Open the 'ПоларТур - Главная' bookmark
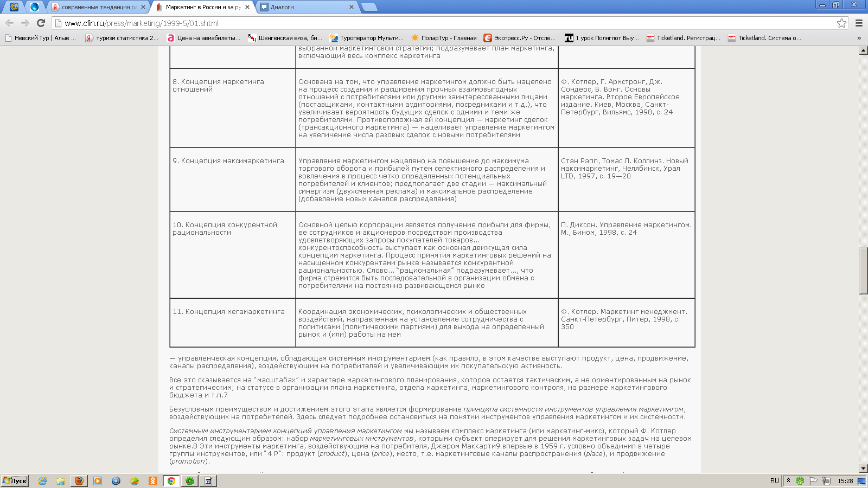Viewport: 868px width, 488px height. 444,38
